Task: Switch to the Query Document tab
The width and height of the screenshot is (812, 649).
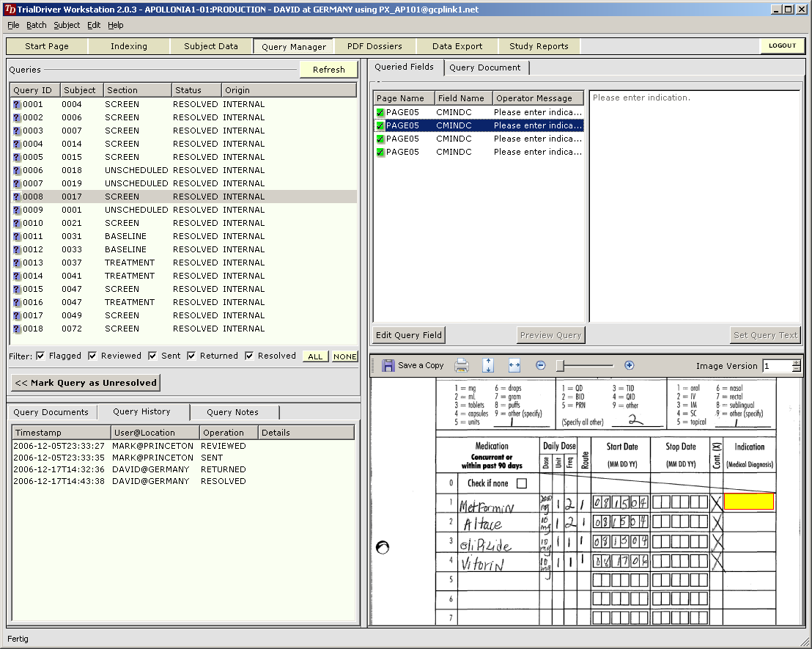Action: 484,67
